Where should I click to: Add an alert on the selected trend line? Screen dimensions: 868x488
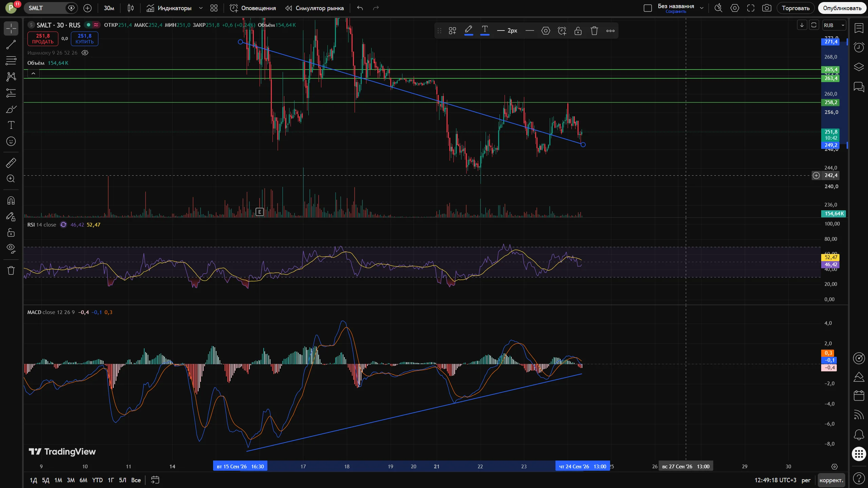[x=562, y=31]
